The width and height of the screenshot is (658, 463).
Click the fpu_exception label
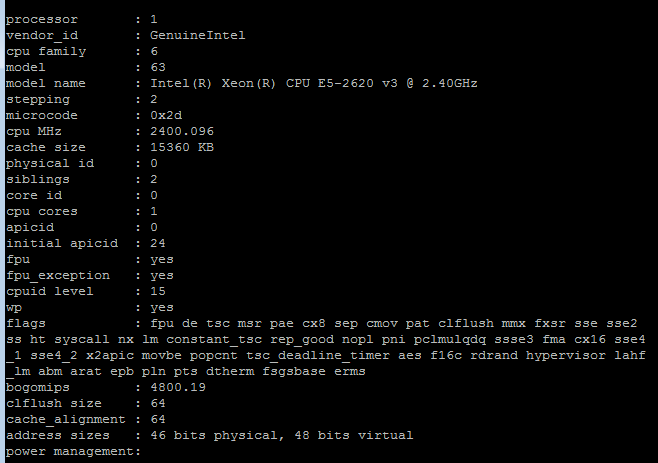pos(58,275)
